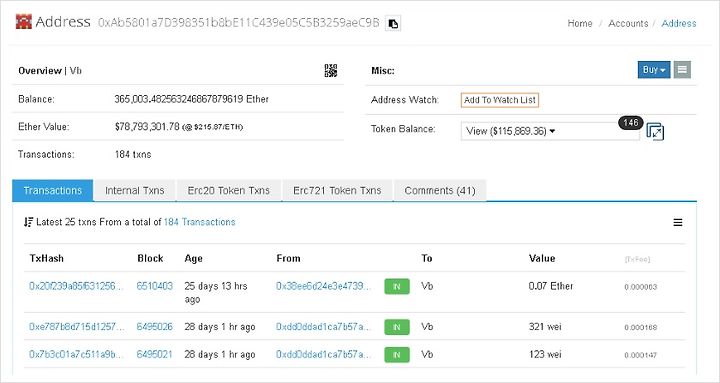Show the address QR code icon
Screen dimensions: 720x383
pyautogui.click(x=331, y=71)
